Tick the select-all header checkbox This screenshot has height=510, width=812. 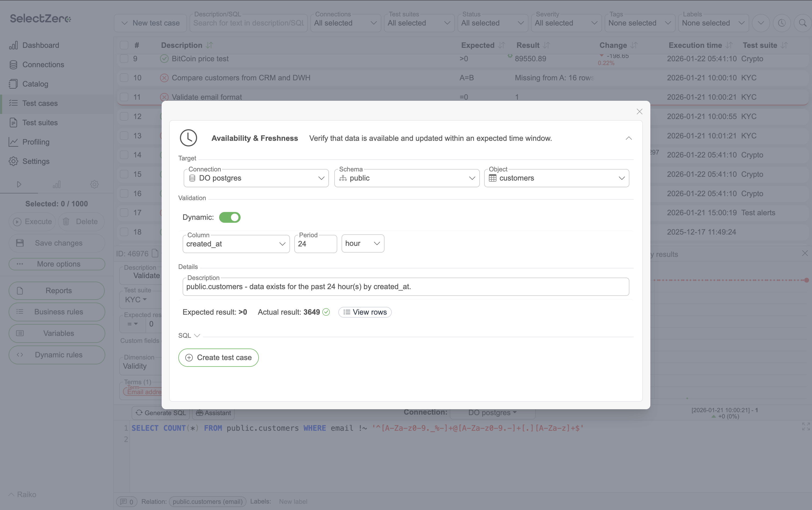coord(124,45)
